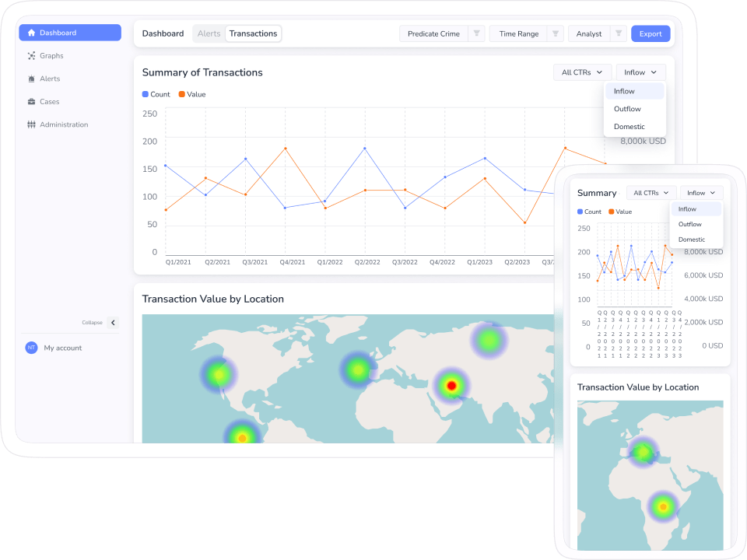747x560 pixels.
Task: Click the filter icon beside Time Range
Action: point(555,33)
